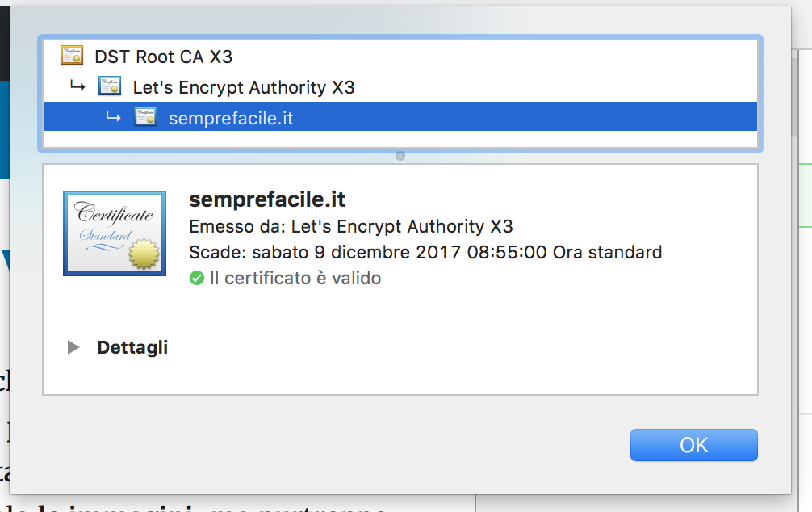Click the empty row below semprefacile.it in the chain list
This screenshot has width=812, height=512.
pyautogui.click(x=400, y=139)
